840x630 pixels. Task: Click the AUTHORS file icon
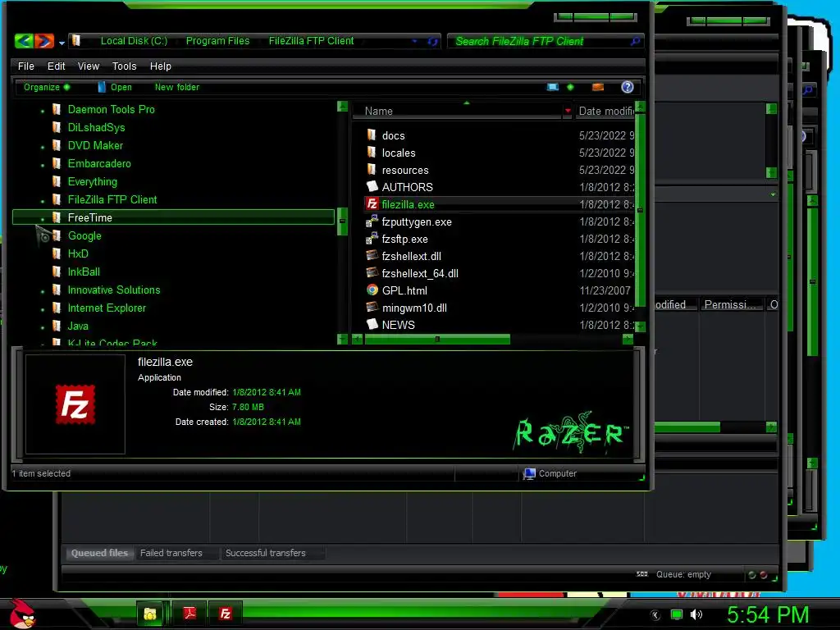[372, 186]
